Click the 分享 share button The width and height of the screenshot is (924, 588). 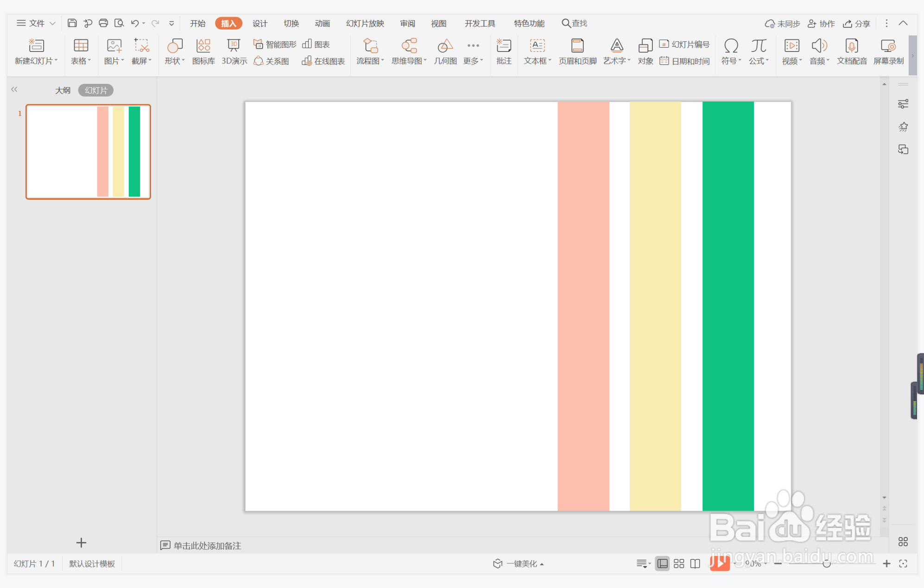pos(857,23)
